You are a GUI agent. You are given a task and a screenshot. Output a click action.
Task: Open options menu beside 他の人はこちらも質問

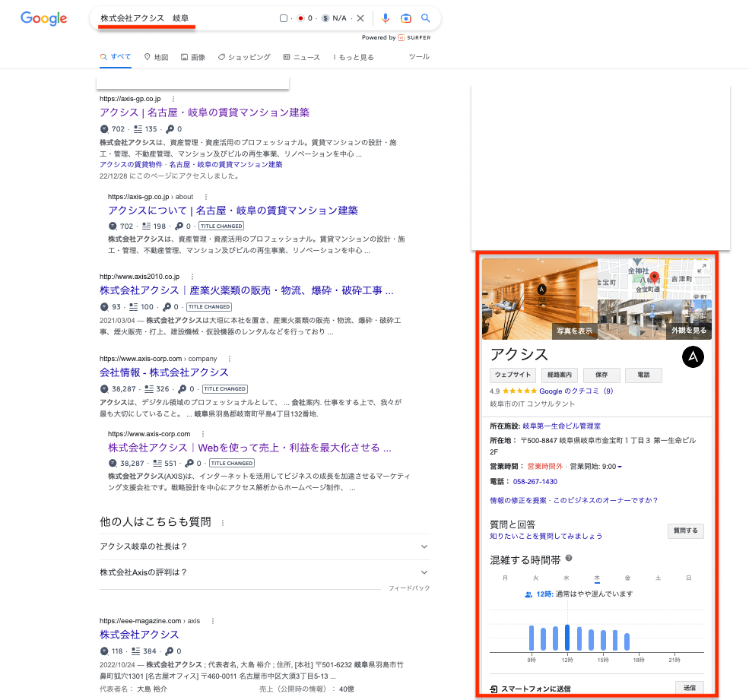tap(223, 523)
